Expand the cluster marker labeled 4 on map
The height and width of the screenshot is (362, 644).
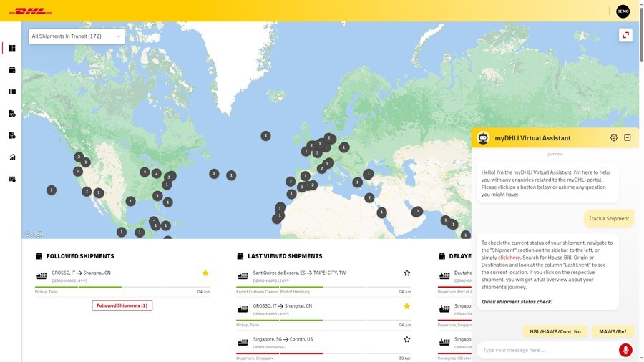coord(145,172)
